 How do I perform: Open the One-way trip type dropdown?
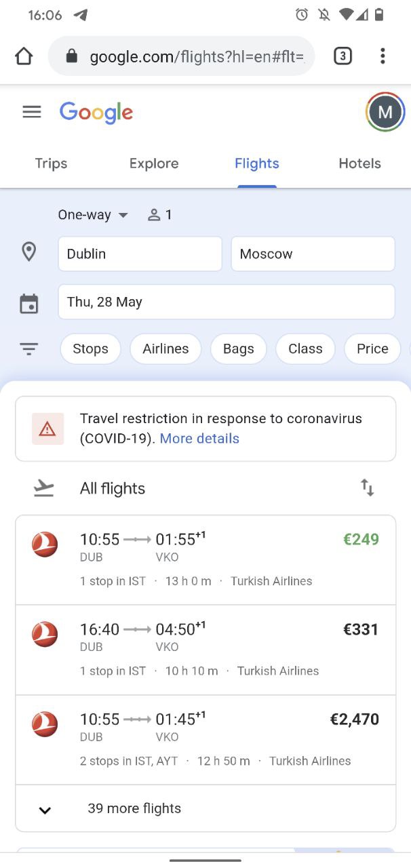[x=93, y=215]
